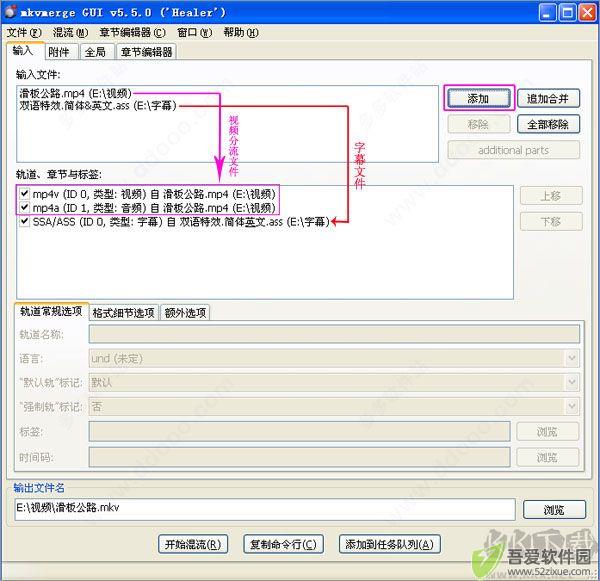Select input file 滑板公路.mp4
600x581 pixels.
[75, 93]
